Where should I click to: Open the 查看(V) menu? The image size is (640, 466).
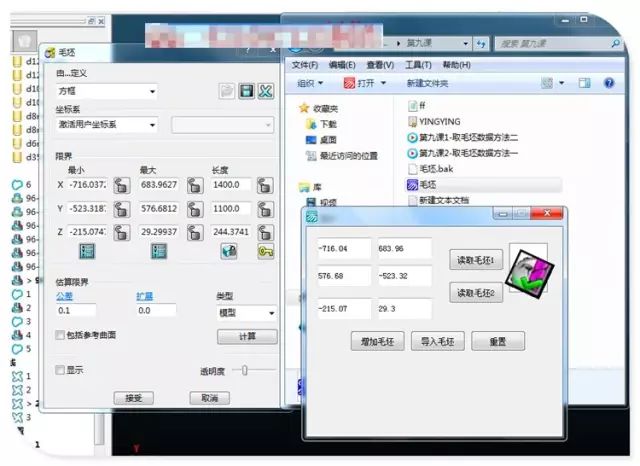pyautogui.click(x=380, y=65)
